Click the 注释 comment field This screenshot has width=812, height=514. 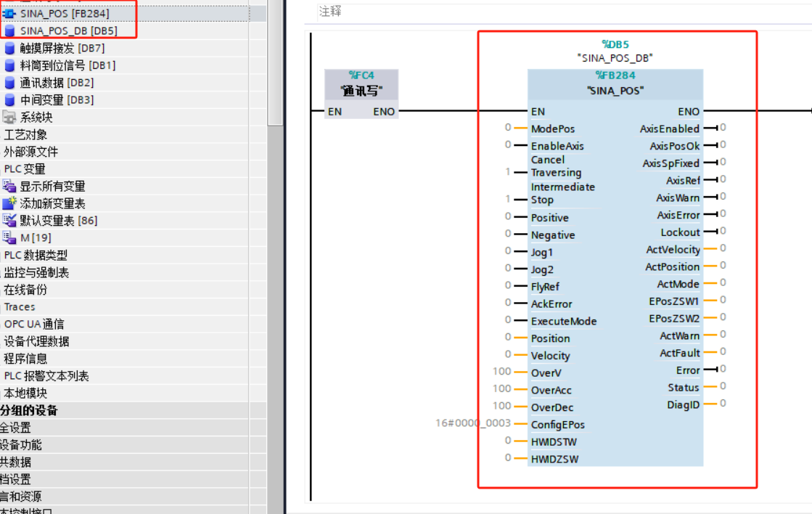point(563,12)
